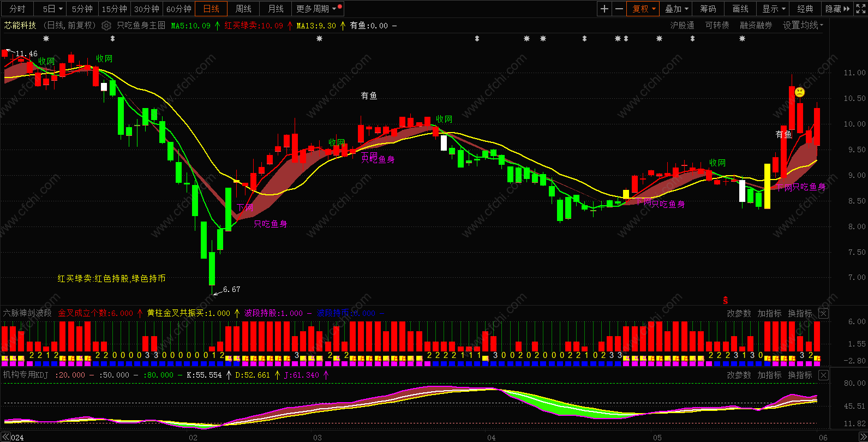Screen dimensions: 868x442
Task: Click stock name 芯能科技
Action: click(x=20, y=25)
